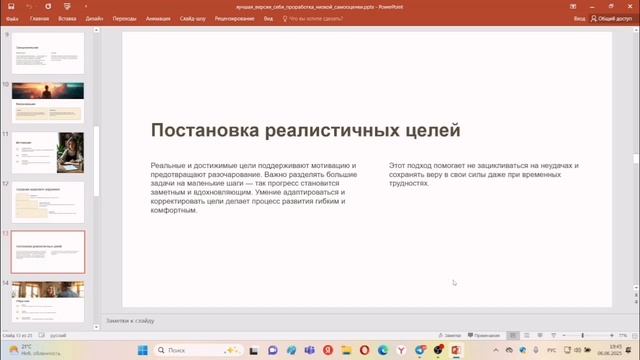Image resolution: width=640 pixels, height=360 pixels.
Task: Toggle the Примечания comments button in the status bar
Action: point(484,336)
